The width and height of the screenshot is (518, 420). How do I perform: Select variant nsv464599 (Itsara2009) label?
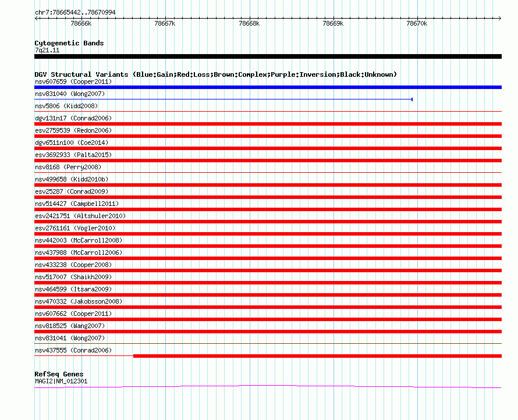(x=73, y=289)
